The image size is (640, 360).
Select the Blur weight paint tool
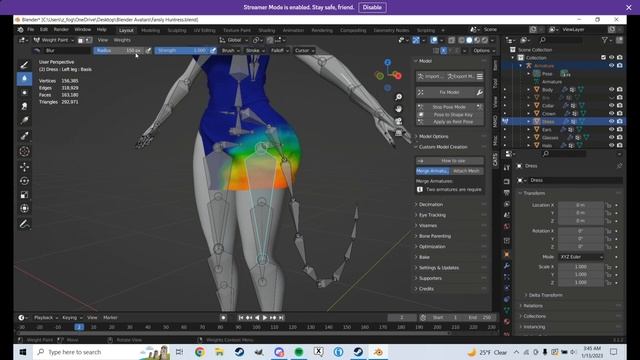[24, 78]
